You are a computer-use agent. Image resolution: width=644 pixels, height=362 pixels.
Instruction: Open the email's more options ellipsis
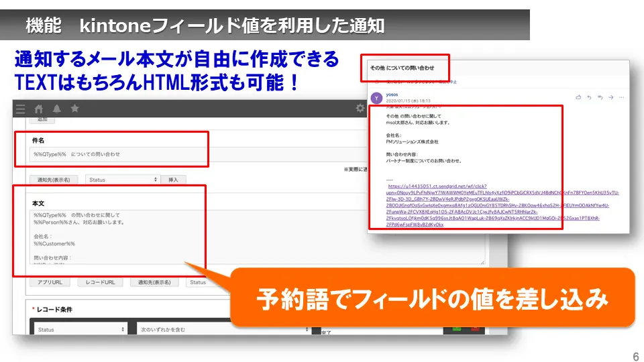pos(621,97)
